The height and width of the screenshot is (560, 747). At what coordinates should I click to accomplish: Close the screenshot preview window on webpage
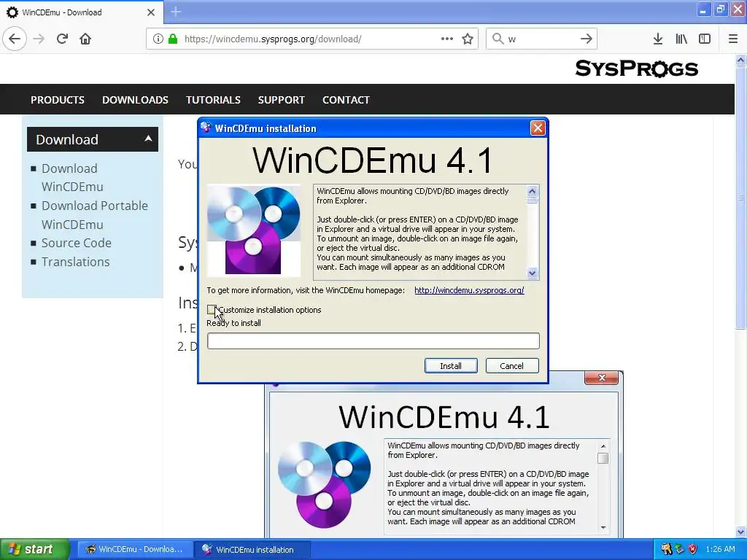602,378
